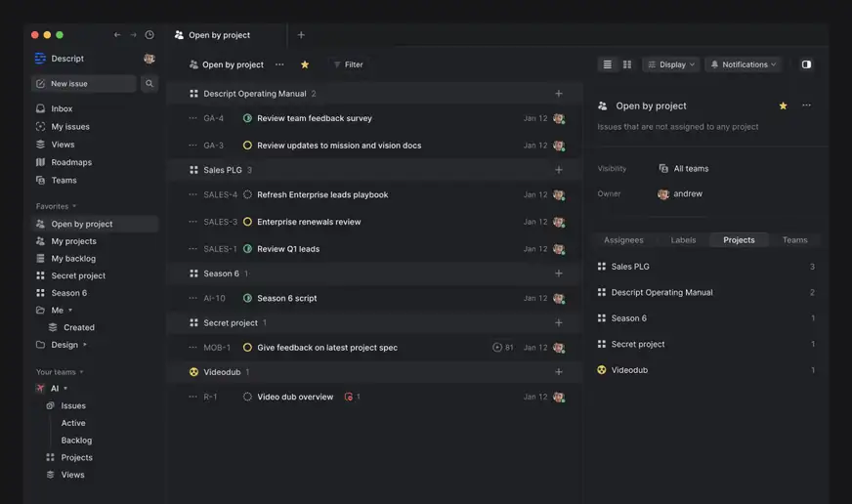This screenshot has height=504, width=852.
Task: Add issue to Season 6 group
Action: 559,273
